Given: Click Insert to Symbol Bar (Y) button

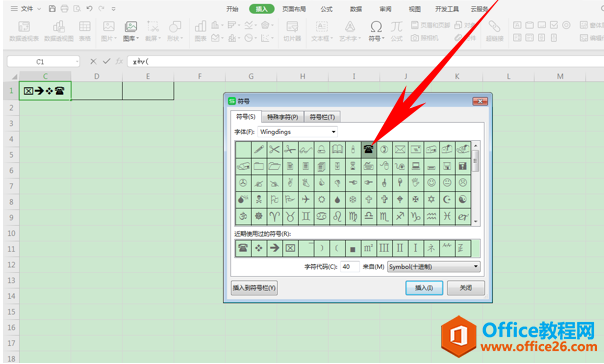Looking at the screenshot, I should pos(254,288).
